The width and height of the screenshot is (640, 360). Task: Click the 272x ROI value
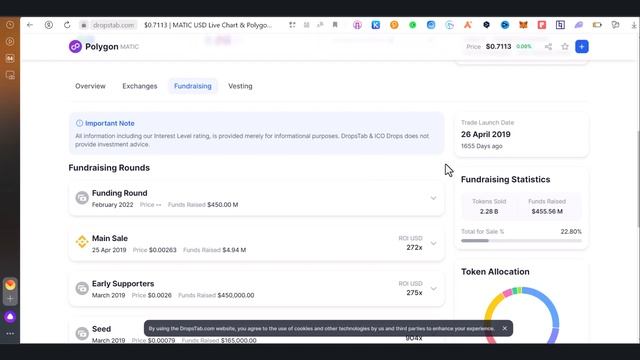tap(414, 247)
